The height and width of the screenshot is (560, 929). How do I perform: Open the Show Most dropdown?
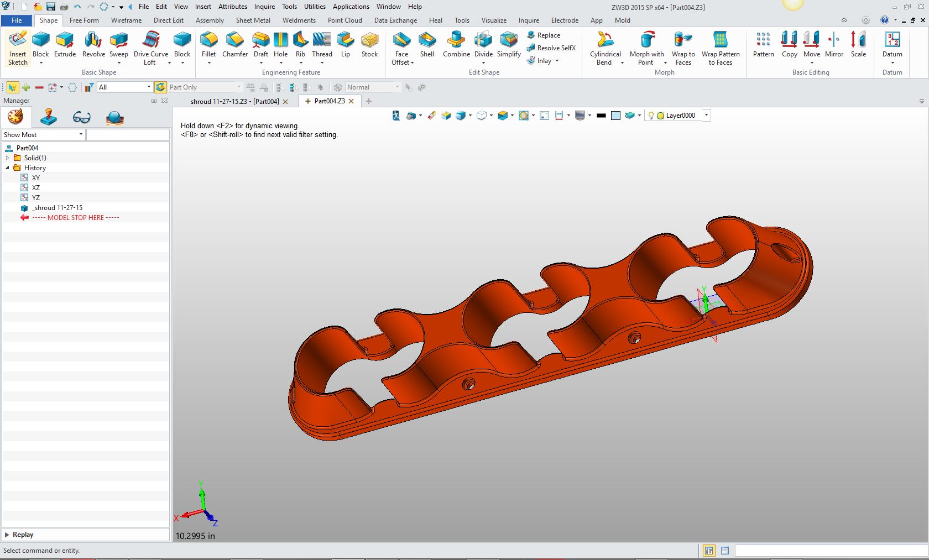(x=81, y=135)
